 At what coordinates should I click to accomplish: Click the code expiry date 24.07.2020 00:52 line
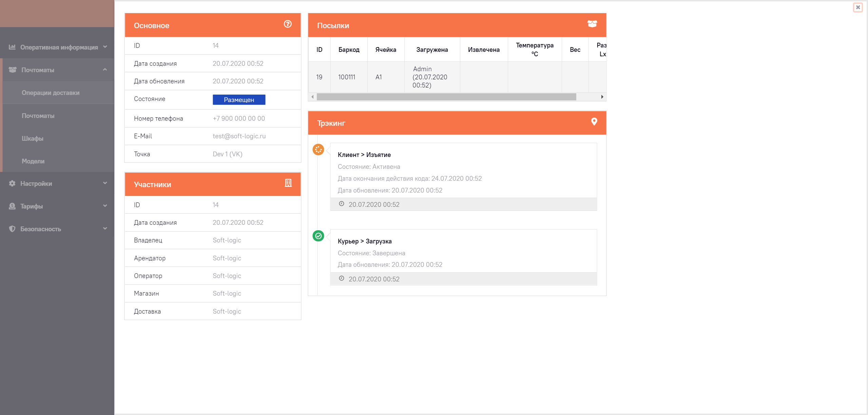[410, 178]
